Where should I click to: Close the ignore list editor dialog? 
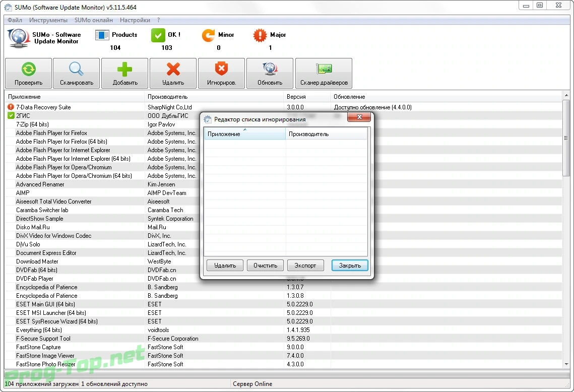click(x=359, y=117)
